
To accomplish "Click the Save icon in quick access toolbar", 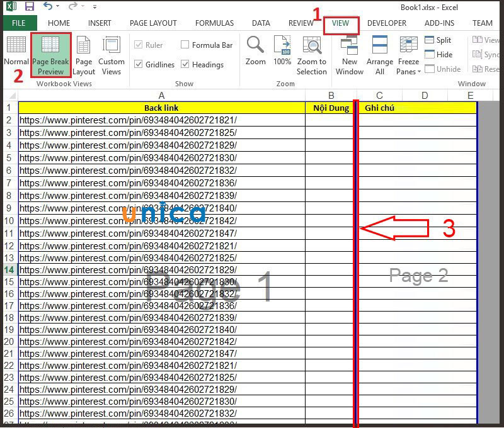I will coord(30,6).
